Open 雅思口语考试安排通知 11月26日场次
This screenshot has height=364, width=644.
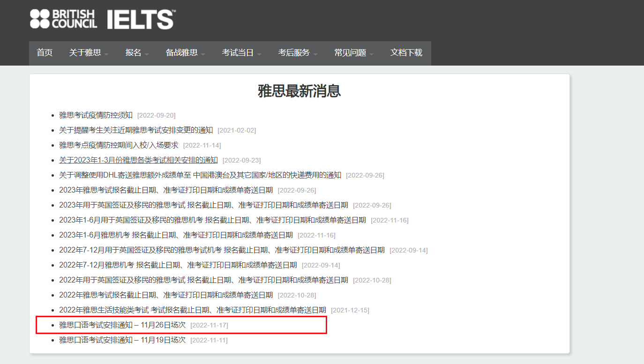(122, 325)
